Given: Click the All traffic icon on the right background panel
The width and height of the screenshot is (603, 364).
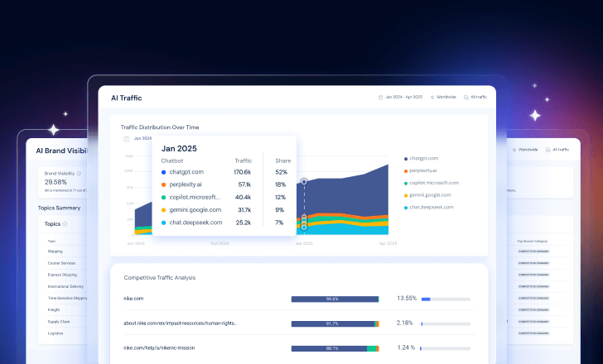Looking at the screenshot, I should click(x=549, y=150).
